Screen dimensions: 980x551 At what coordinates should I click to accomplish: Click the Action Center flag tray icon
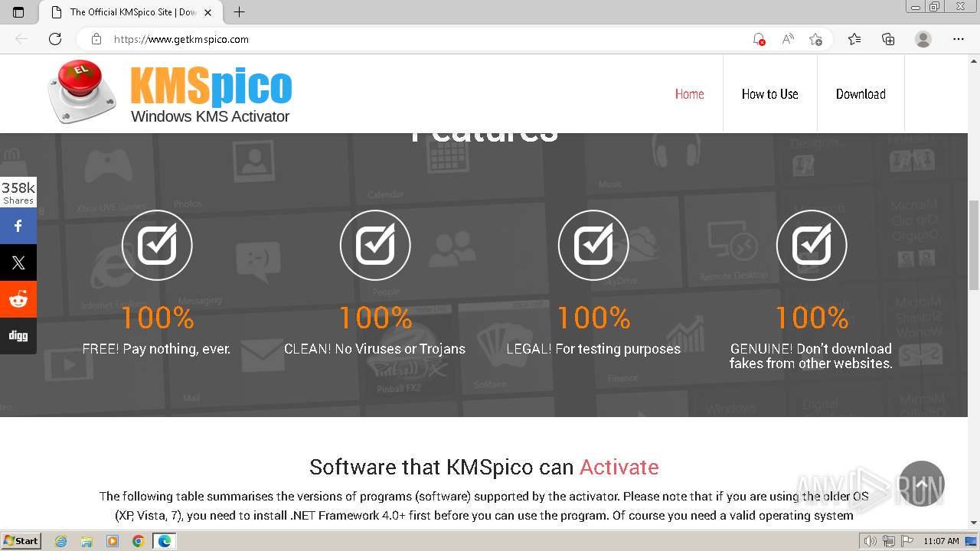(x=907, y=541)
